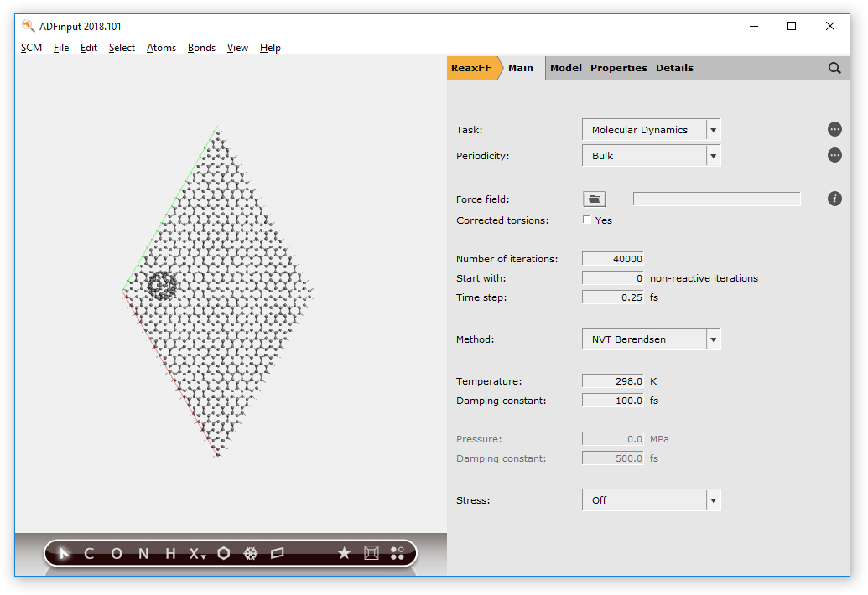Screen dimensions: 868x595
Task: Pick the Nitrogen (N) atom tool
Action: 143,554
